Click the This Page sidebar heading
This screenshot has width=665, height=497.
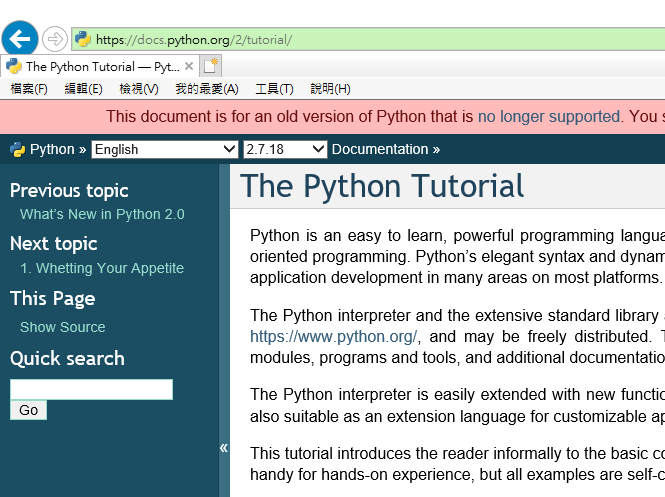point(53,299)
